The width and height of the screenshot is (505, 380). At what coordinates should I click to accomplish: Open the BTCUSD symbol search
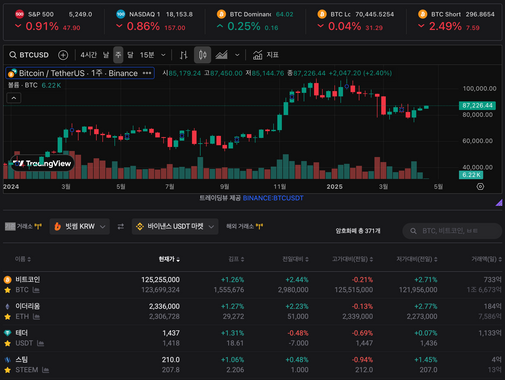pos(29,55)
